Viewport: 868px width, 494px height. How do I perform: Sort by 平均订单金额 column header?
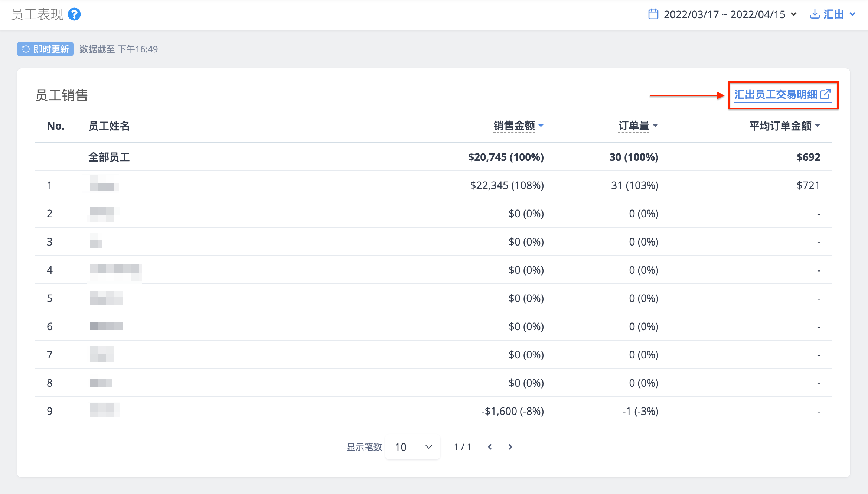[784, 126]
